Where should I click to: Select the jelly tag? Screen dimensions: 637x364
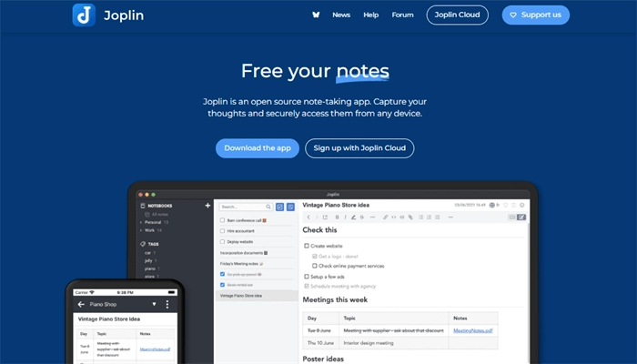pyautogui.click(x=148, y=261)
